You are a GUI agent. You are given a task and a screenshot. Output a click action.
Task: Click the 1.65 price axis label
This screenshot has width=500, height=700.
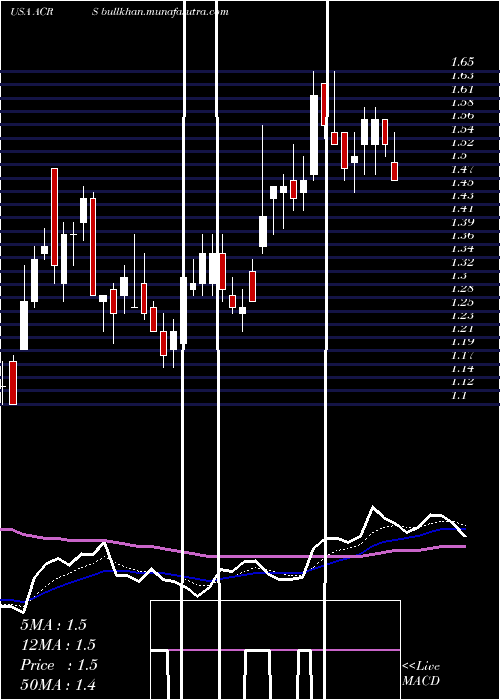(x=462, y=62)
